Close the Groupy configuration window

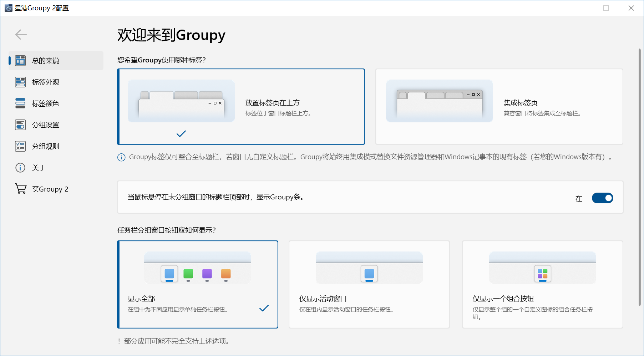coord(631,8)
